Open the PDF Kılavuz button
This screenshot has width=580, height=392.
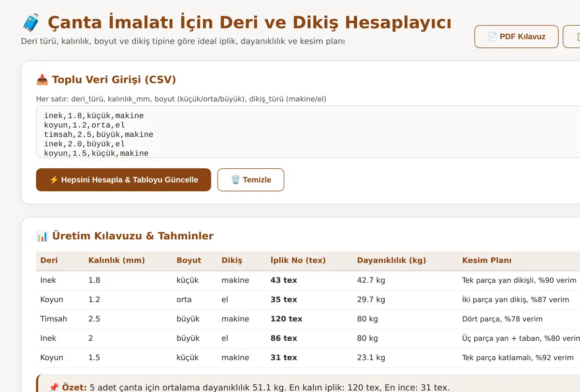pyautogui.click(x=517, y=37)
